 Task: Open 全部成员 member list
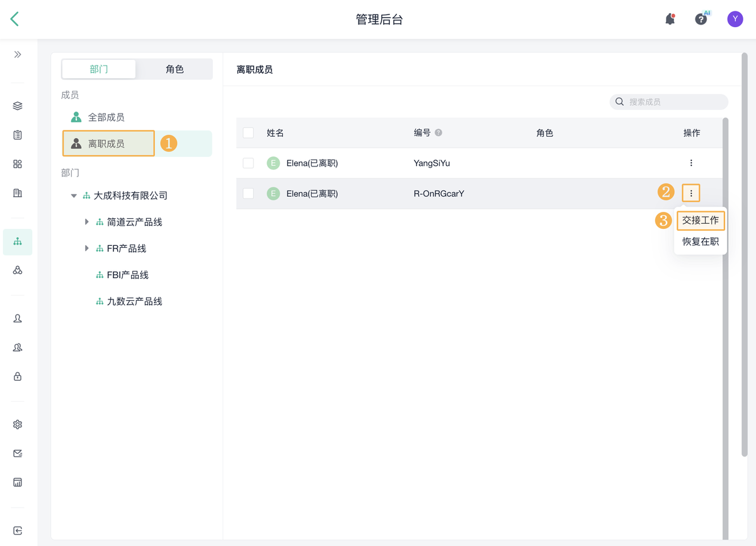point(106,117)
